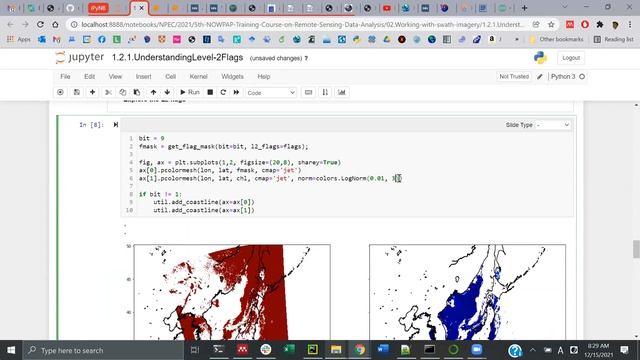This screenshot has width=640, height=360.
Task: Open the File menu
Action: [x=65, y=76]
